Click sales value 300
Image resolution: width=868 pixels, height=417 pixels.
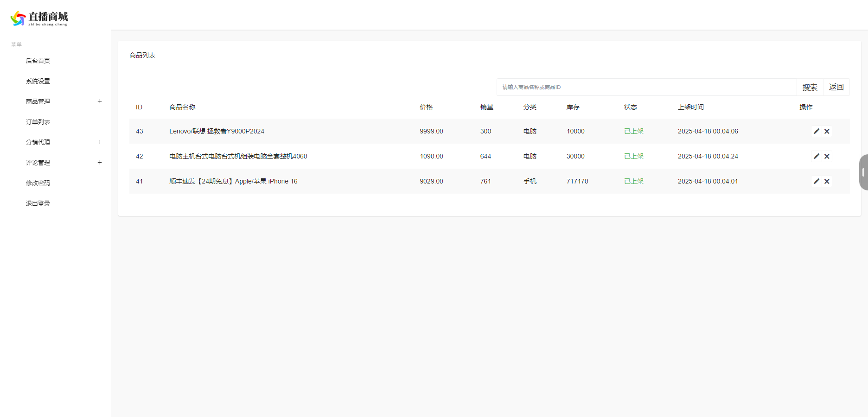pos(485,131)
